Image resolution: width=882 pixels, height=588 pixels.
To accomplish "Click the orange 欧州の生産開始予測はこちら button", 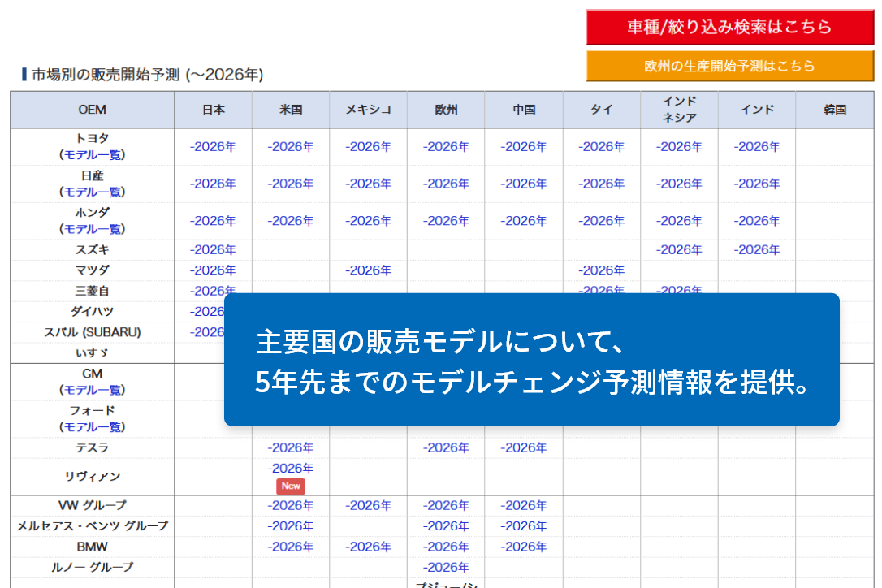I will (x=729, y=66).
